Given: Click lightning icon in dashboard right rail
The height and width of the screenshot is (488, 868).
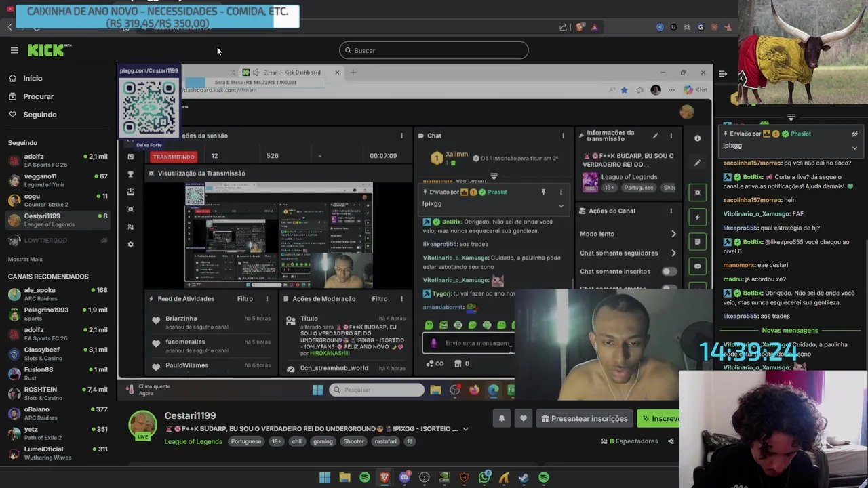Looking at the screenshot, I should coord(697,217).
